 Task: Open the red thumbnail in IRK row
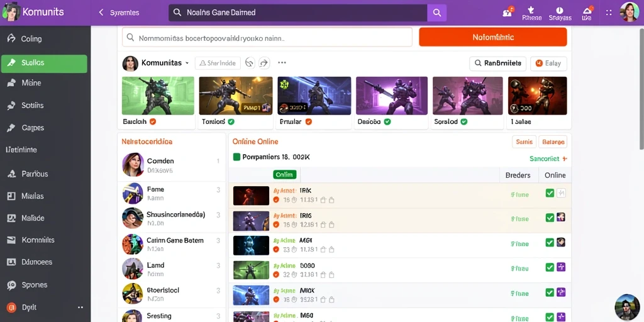[251, 196]
